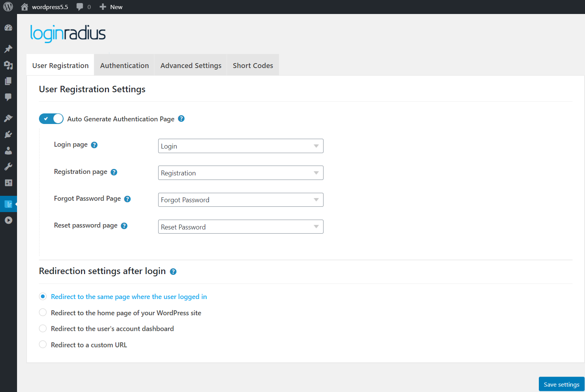Switch to the User Registration tab

pyautogui.click(x=61, y=65)
